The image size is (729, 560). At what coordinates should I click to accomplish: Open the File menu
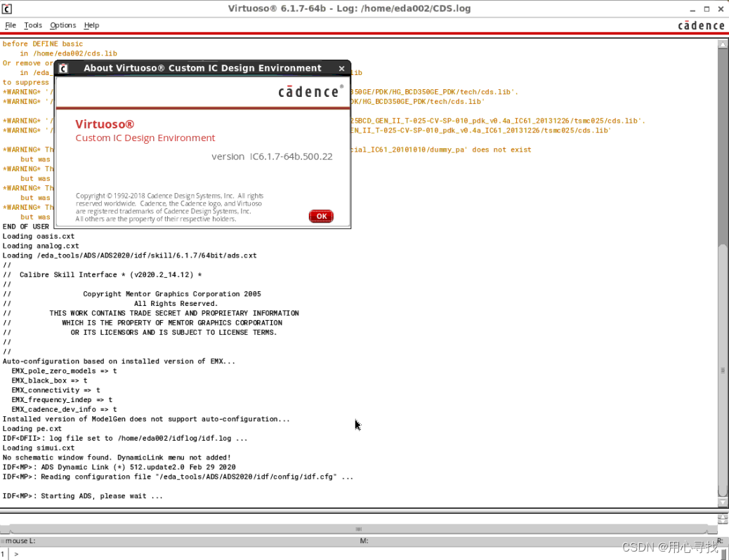pyautogui.click(x=11, y=25)
